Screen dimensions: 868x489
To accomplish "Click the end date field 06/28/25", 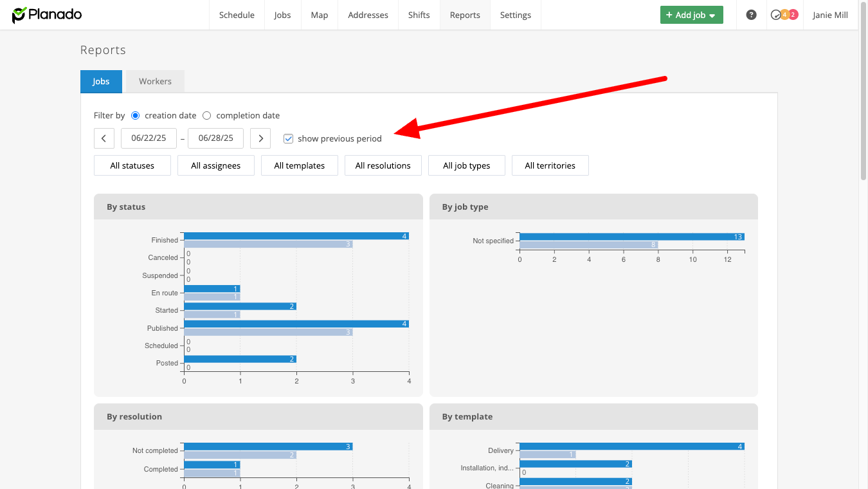I will [215, 138].
